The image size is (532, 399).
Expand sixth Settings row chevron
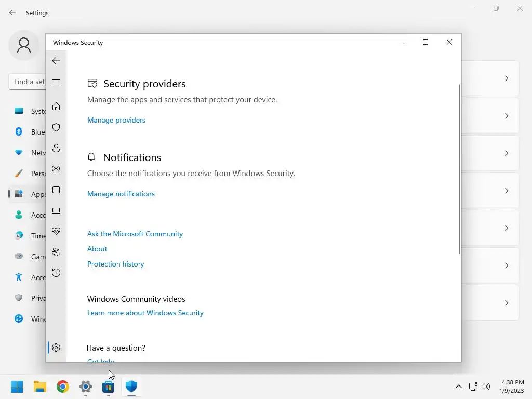pos(507,265)
